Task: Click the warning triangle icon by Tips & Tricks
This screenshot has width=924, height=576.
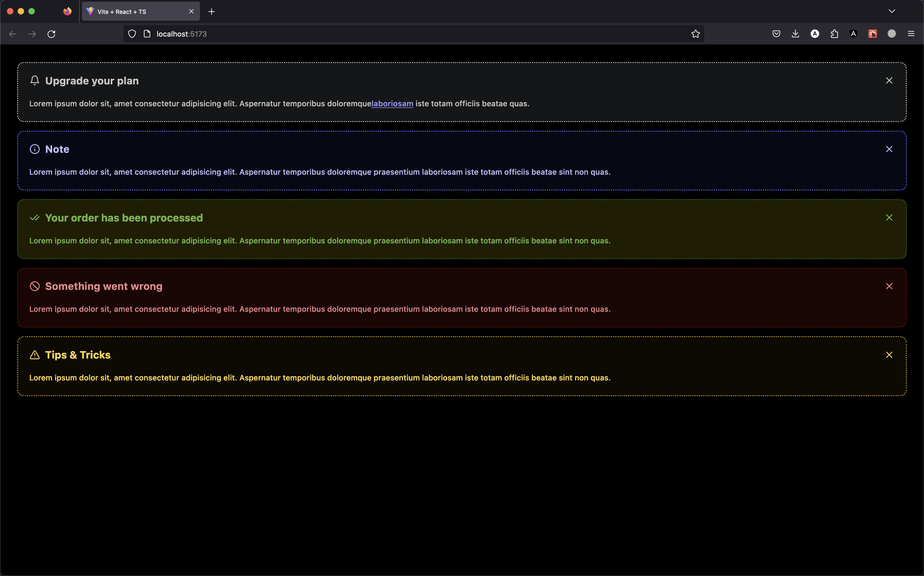Action: [35, 355]
